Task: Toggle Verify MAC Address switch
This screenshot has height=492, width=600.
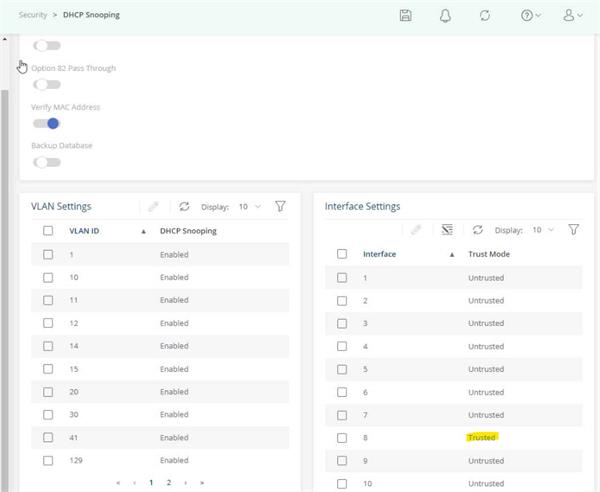Action: [46, 123]
